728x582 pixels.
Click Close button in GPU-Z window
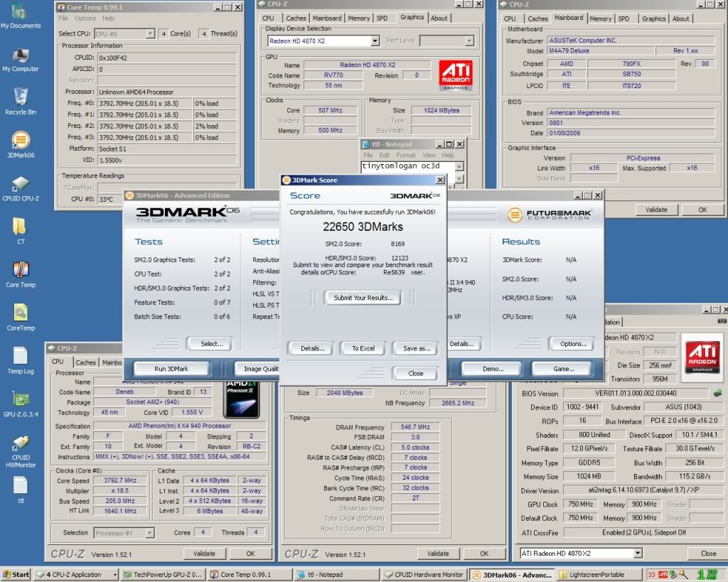point(708,554)
